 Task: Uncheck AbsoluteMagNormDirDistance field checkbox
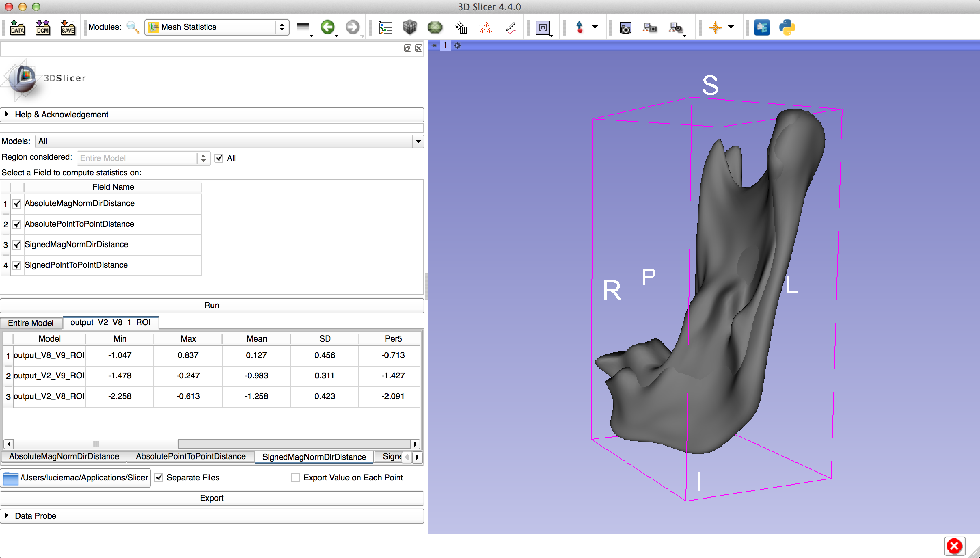[16, 204]
